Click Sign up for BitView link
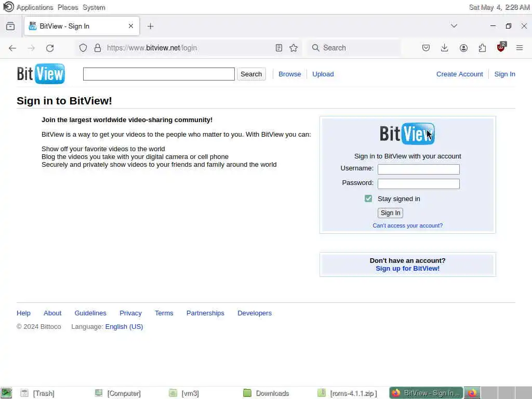532x399 pixels. click(x=407, y=269)
